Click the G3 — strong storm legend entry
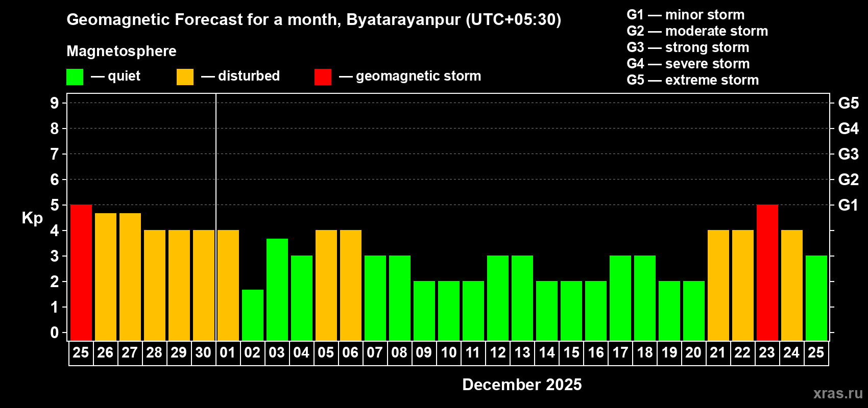The image size is (868, 408). 688,47
